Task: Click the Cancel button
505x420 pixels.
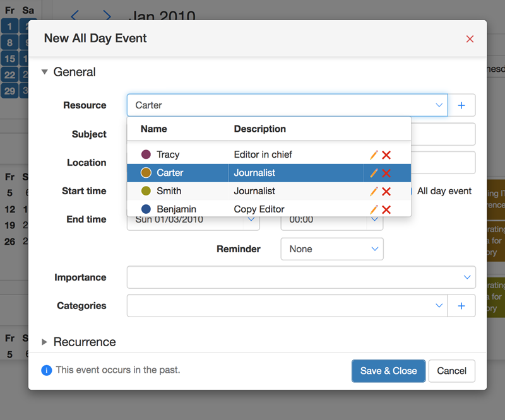Action: pyautogui.click(x=451, y=371)
